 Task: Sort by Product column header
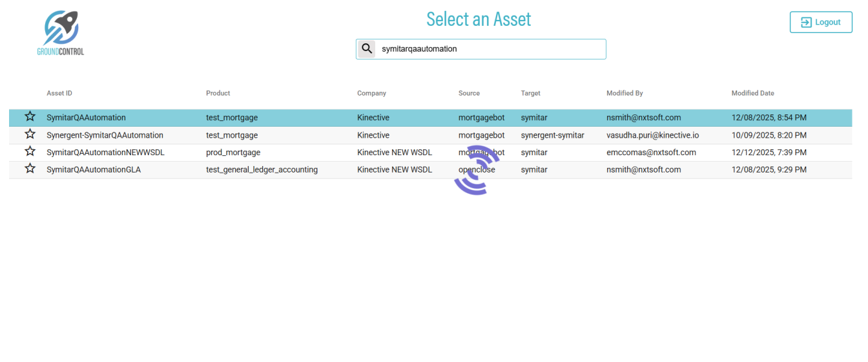218,93
